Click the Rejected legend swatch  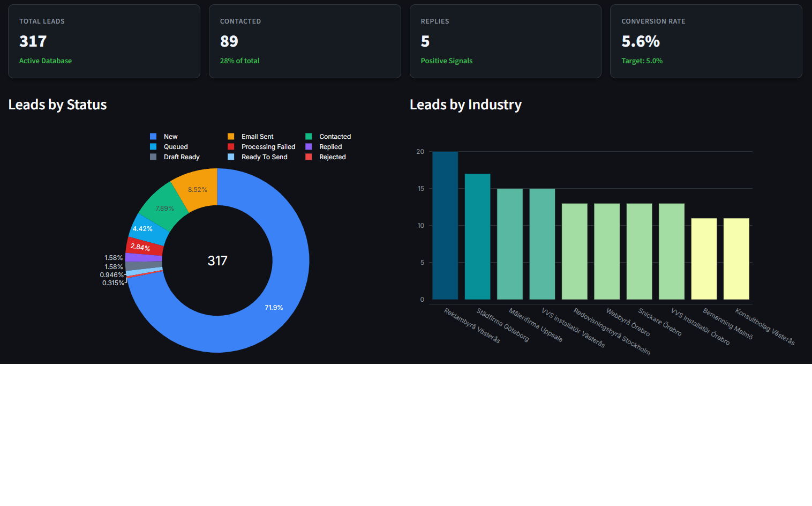tap(310, 157)
